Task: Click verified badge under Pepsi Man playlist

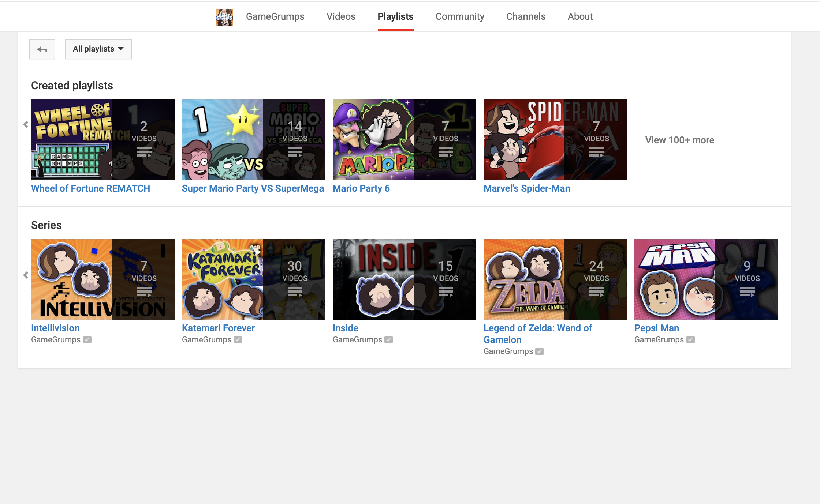Action: click(690, 340)
